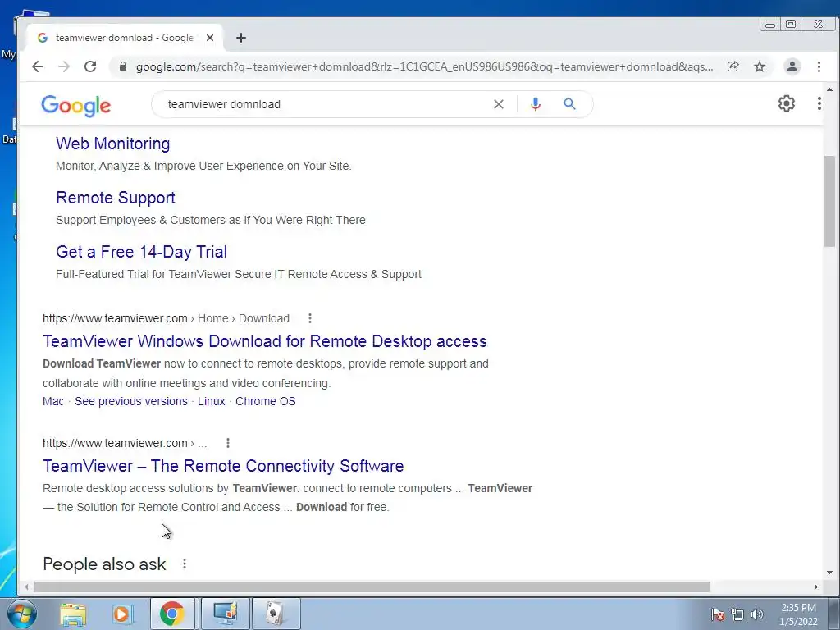Share this page icon in address bar

[733, 66]
